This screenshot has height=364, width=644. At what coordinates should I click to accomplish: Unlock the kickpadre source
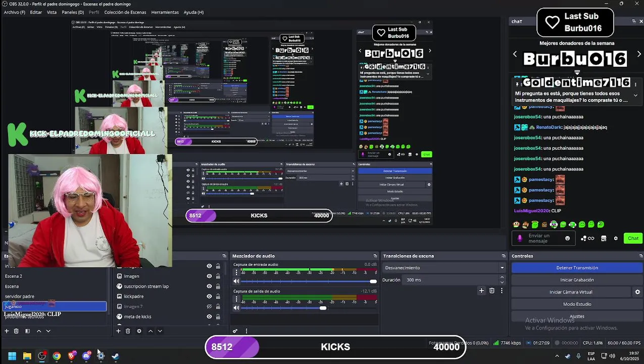tap(218, 296)
